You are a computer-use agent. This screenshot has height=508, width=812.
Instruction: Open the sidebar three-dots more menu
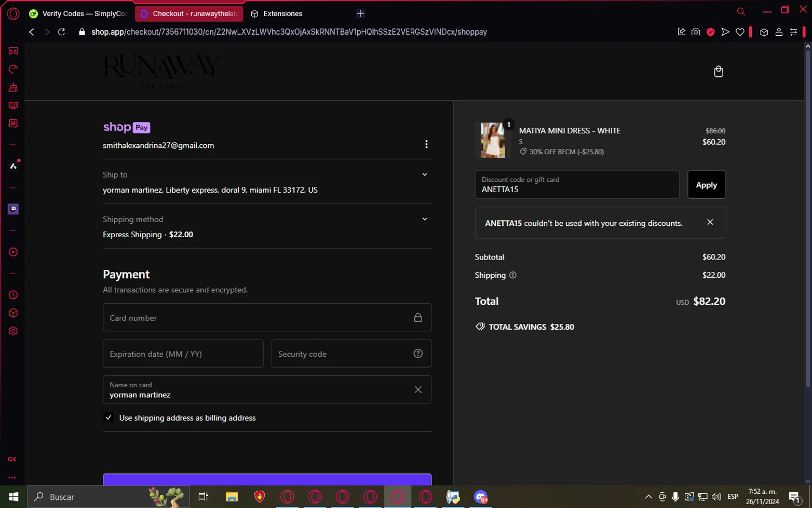(12, 478)
